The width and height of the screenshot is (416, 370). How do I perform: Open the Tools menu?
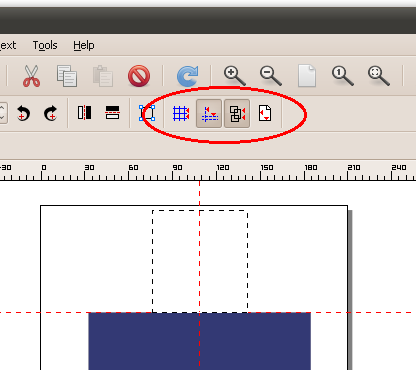(x=45, y=45)
